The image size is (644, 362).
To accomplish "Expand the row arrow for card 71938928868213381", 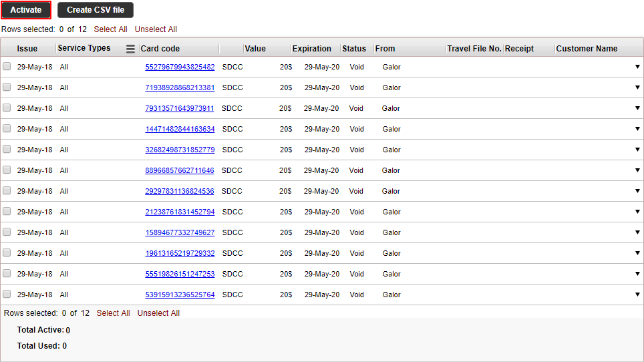I will tap(637, 87).
